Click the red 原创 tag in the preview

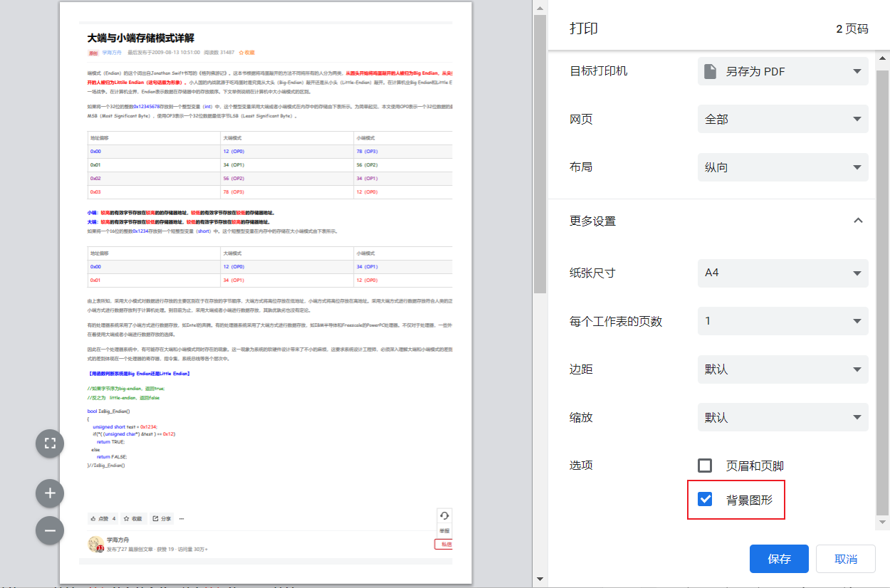pos(93,53)
